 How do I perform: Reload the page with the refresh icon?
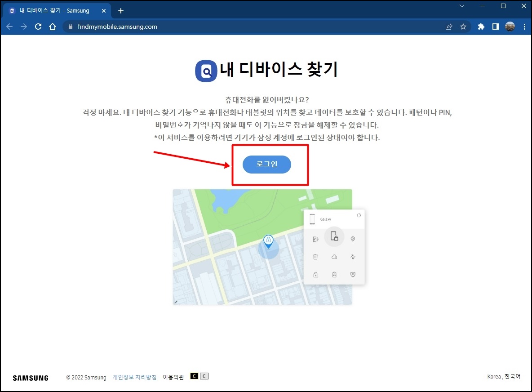pyautogui.click(x=38, y=27)
